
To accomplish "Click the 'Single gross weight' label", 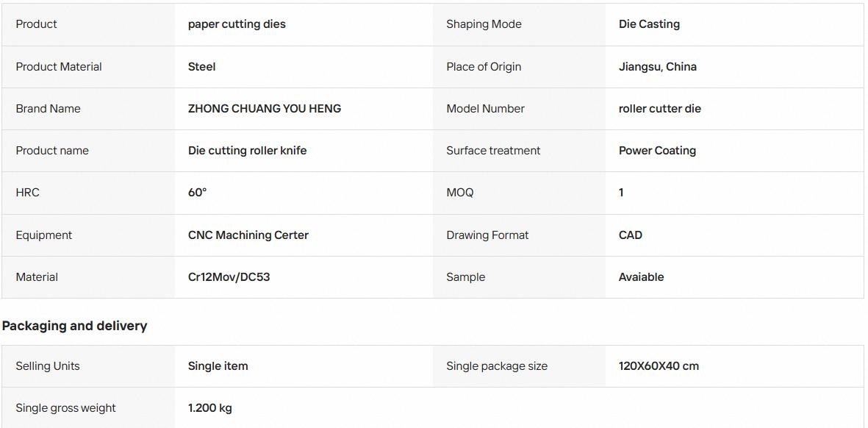I will pos(66,408).
